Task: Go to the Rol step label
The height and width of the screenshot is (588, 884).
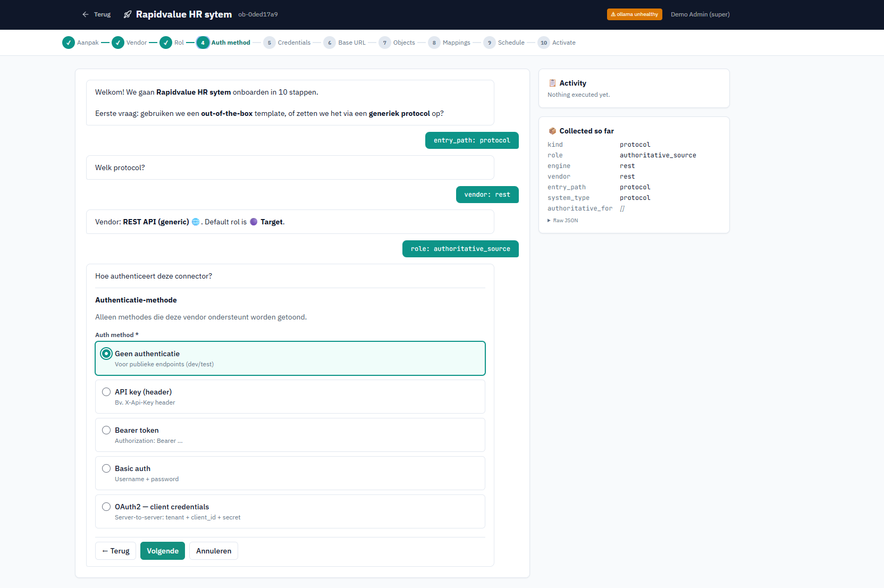Action: [x=179, y=43]
